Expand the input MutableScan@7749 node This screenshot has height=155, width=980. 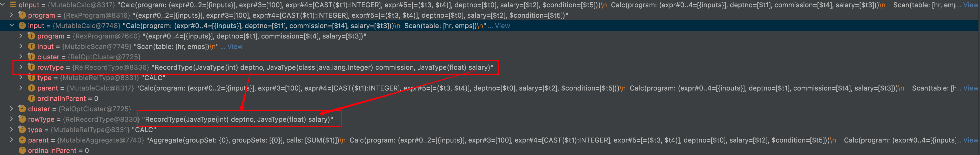pos(21,47)
